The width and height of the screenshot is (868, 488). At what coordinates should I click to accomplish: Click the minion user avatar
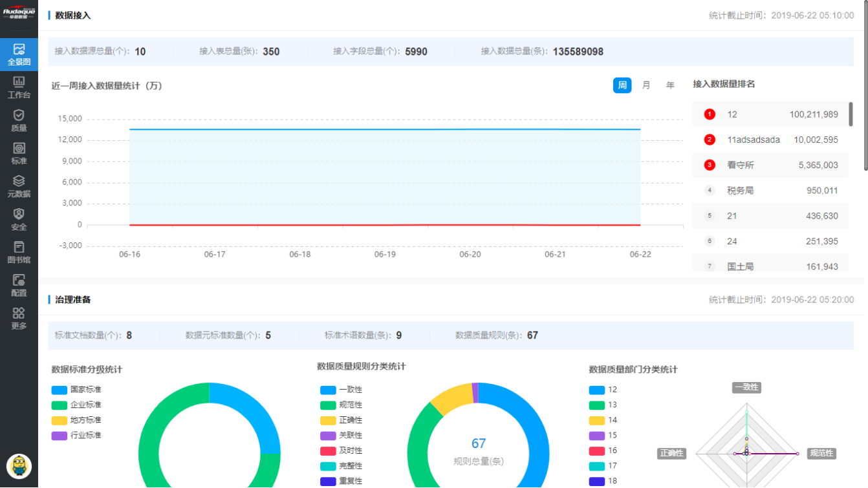[19, 466]
